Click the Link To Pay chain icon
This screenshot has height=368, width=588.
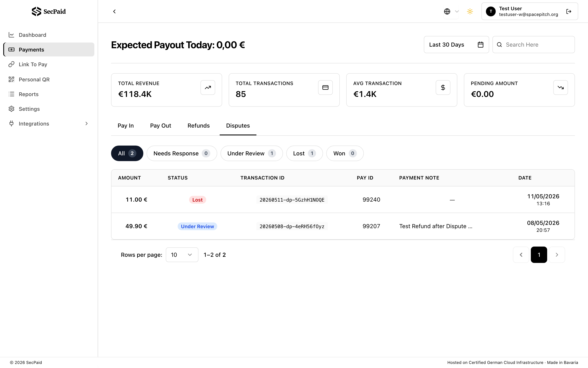coord(11,64)
